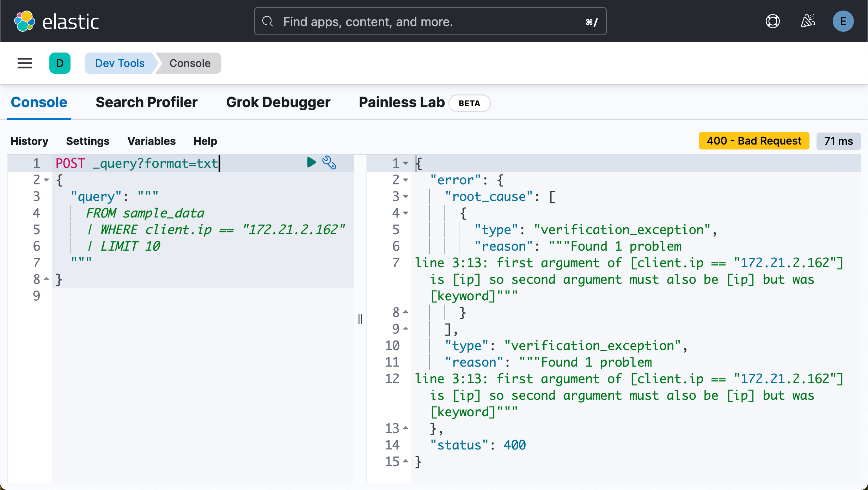Open the History menu
Image resolution: width=868 pixels, height=490 pixels.
[29, 141]
